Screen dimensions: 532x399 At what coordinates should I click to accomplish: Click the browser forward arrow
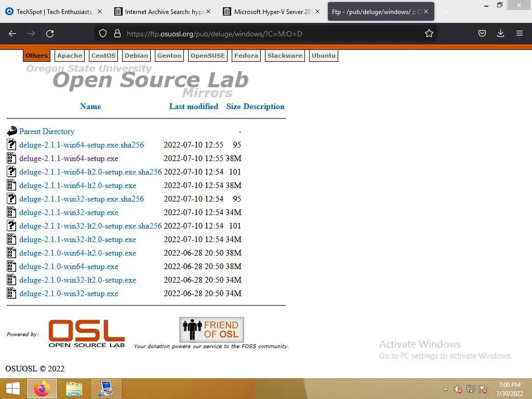tap(31, 34)
